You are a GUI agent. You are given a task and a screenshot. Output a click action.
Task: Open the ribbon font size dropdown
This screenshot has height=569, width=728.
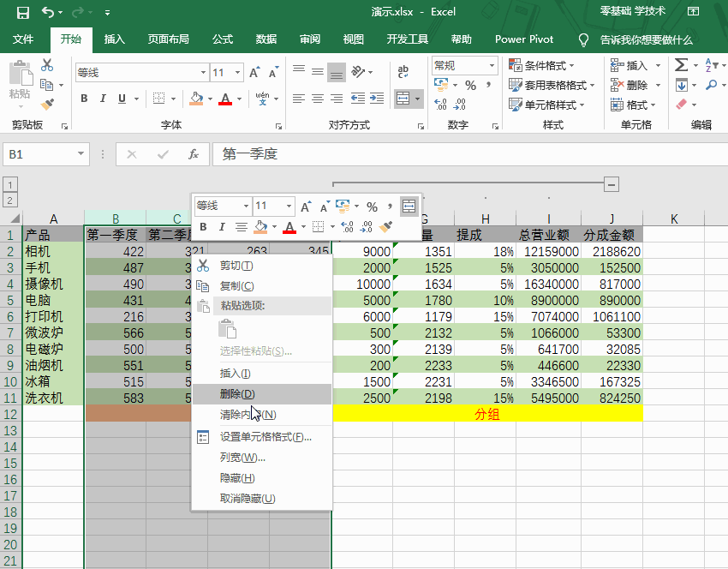tap(237, 73)
